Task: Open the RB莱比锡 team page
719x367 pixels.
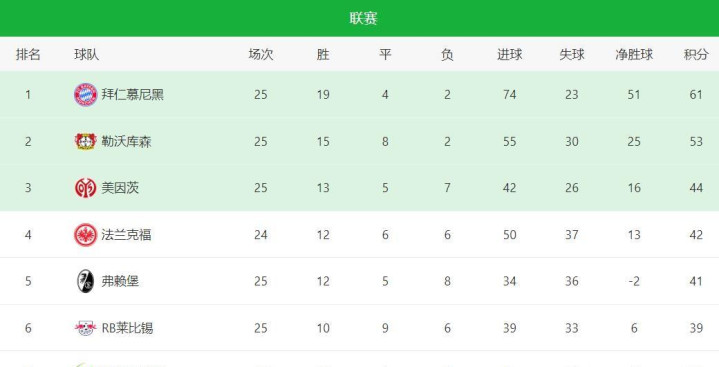Action: point(127,328)
